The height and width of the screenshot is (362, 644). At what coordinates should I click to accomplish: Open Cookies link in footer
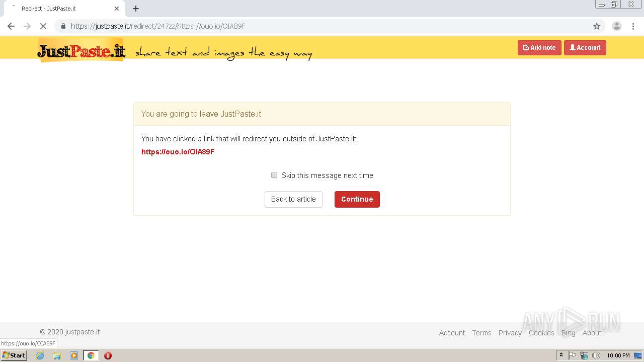click(x=541, y=333)
